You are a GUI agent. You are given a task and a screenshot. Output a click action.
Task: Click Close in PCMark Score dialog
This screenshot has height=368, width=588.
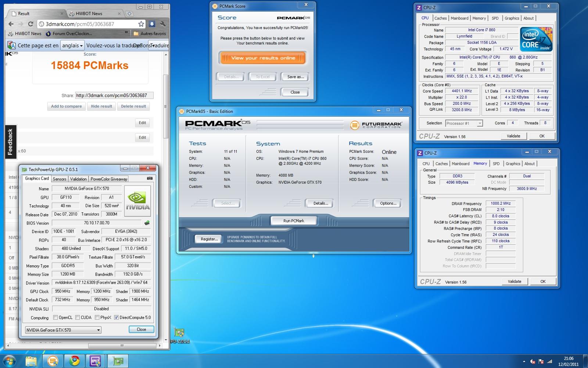[x=295, y=92]
